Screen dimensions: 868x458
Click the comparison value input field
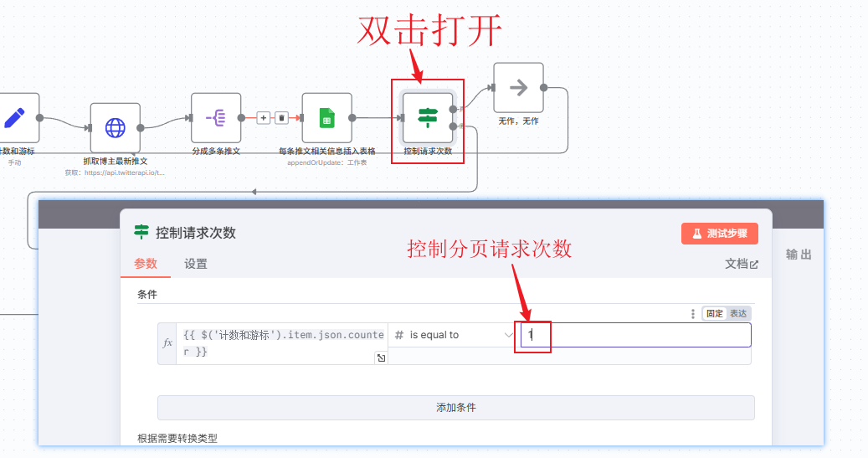point(635,335)
